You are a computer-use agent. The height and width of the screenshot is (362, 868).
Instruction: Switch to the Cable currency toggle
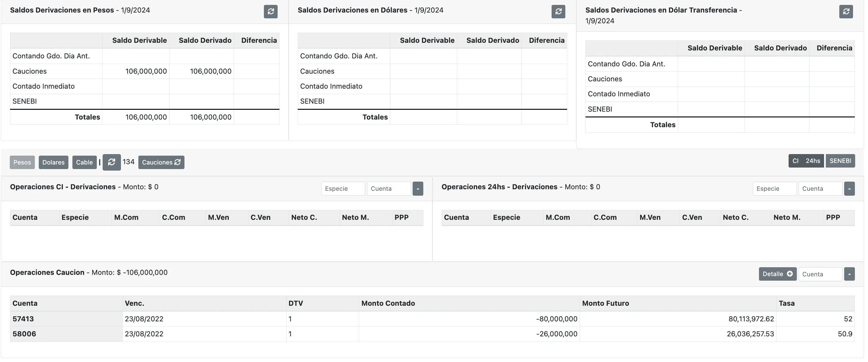pos(84,162)
